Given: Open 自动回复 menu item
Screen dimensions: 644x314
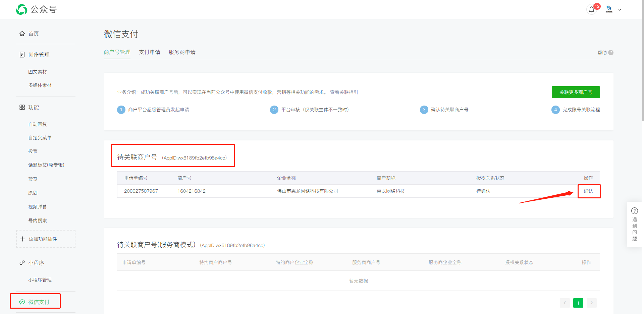Looking at the screenshot, I should click(38, 124).
